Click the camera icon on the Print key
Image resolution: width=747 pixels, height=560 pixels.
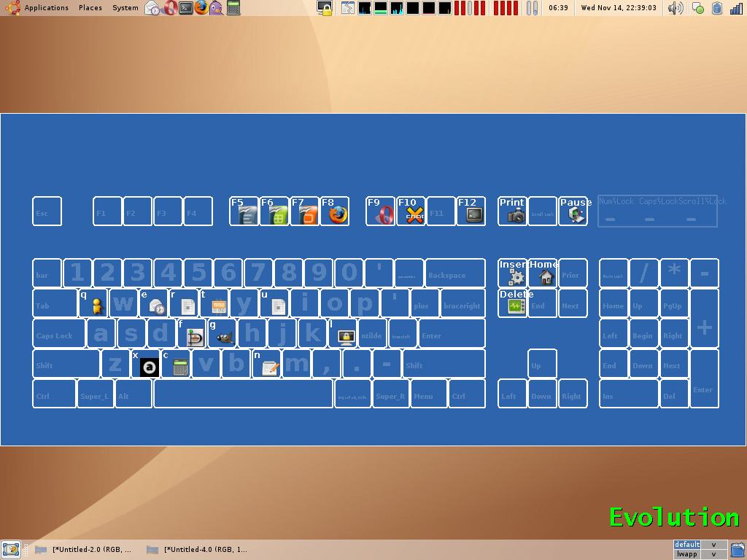(x=516, y=215)
